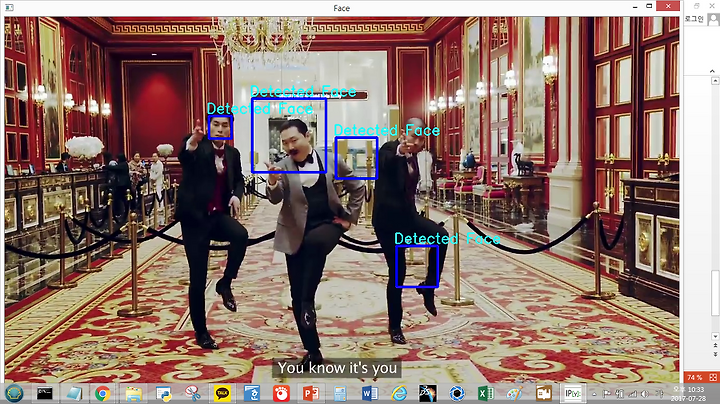Click the PowerPoint sign-in label
720x404 pixels.
pos(694,19)
